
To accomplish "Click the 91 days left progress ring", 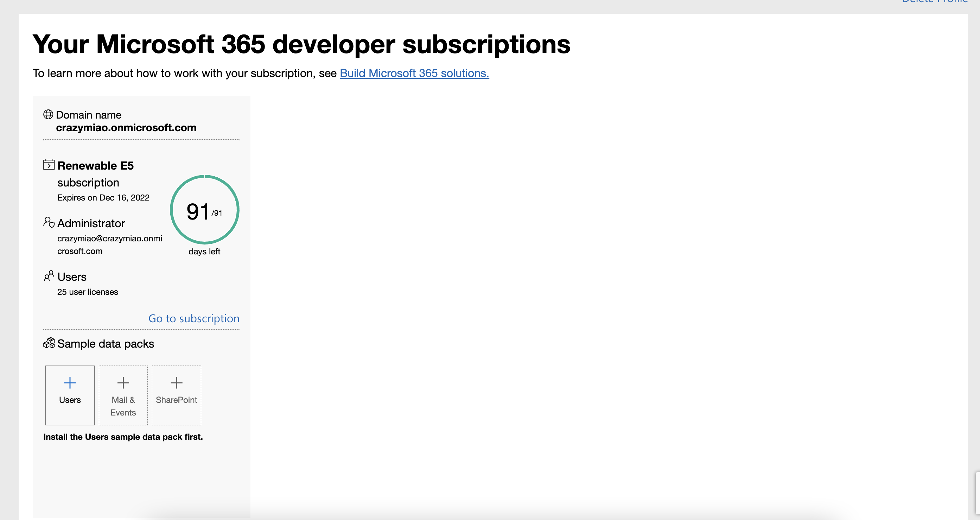I will 205,210.
